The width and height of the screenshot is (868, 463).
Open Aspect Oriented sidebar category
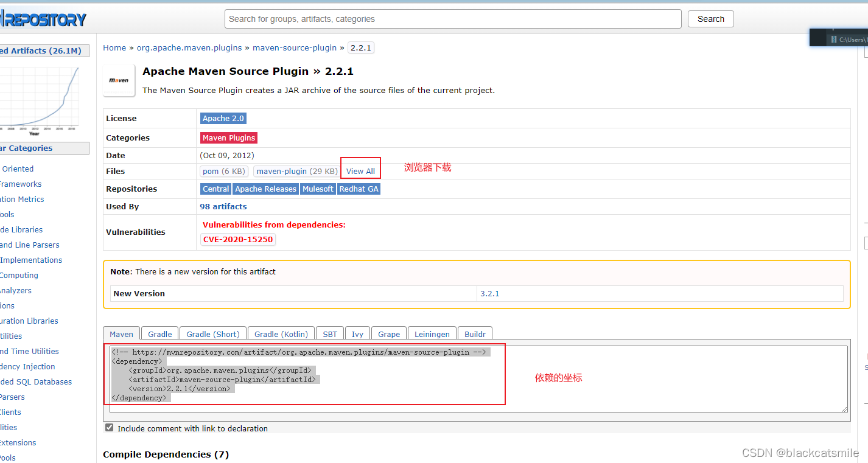pyautogui.click(x=17, y=169)
